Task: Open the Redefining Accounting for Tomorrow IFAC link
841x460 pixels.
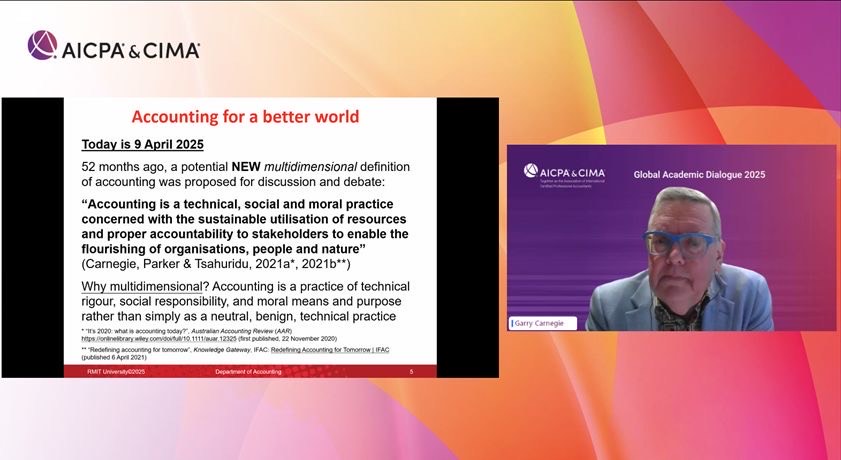Action: pyautogui.click(x=330, y=350)
